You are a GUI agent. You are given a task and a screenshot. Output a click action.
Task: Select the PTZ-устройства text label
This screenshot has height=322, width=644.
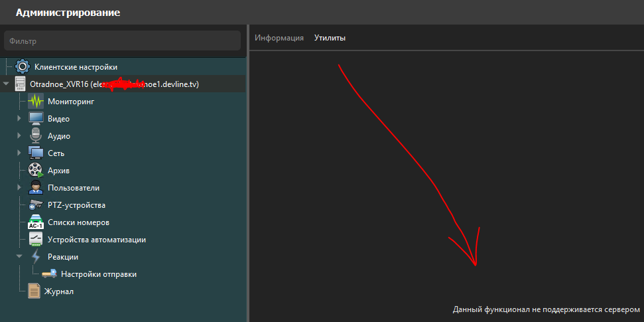[76, 204]
